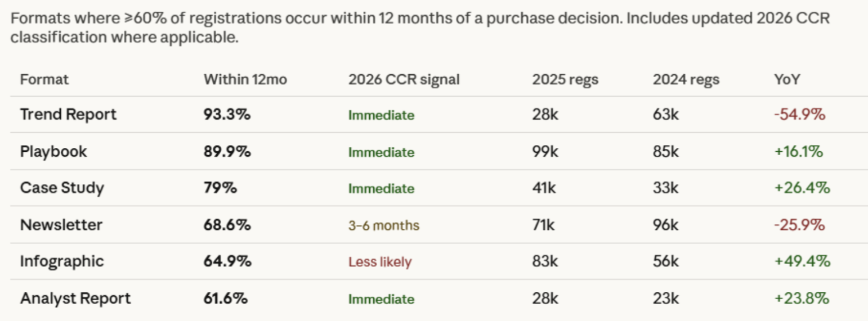Viewport: 868px width, 321px height.
Task: Click the 93.3% value for Trend Report
Action: [227, 115]
